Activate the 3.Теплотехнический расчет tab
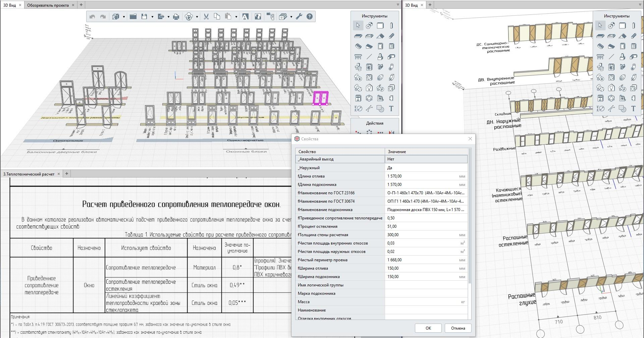 (x=29, y=174)
